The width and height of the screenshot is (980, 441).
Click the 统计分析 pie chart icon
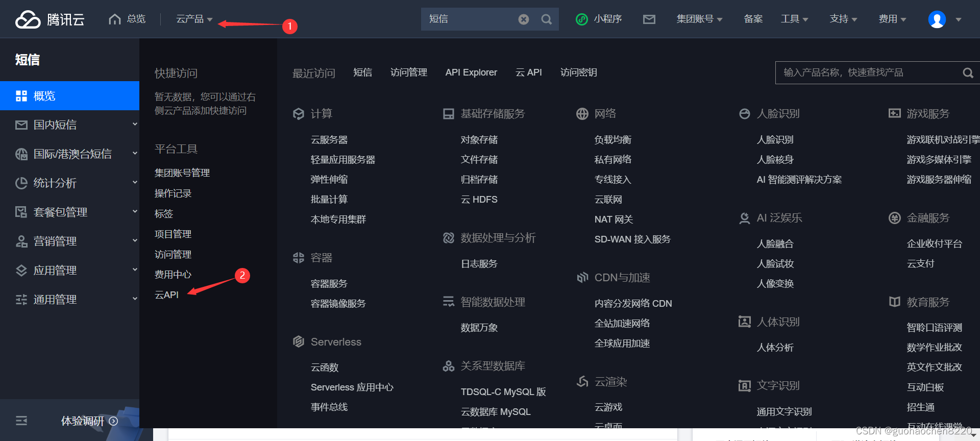click(x=21, y=183)
